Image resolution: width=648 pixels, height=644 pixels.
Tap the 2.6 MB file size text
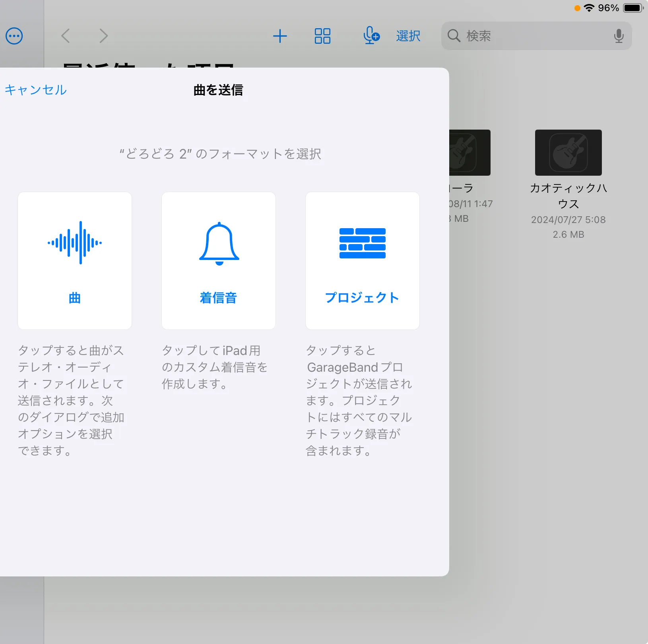tap(568, 235)
